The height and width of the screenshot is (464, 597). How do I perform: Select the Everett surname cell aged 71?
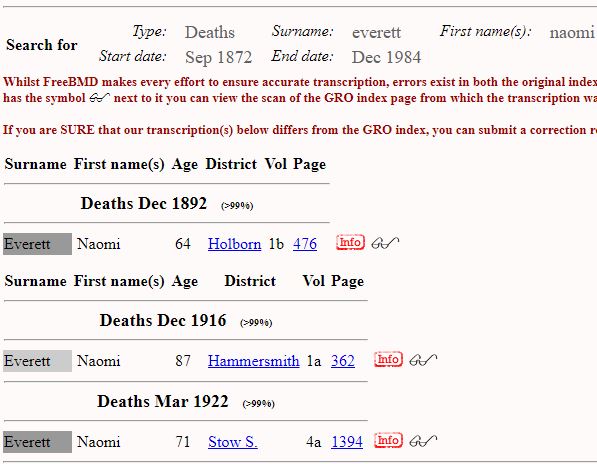[37, 442]
